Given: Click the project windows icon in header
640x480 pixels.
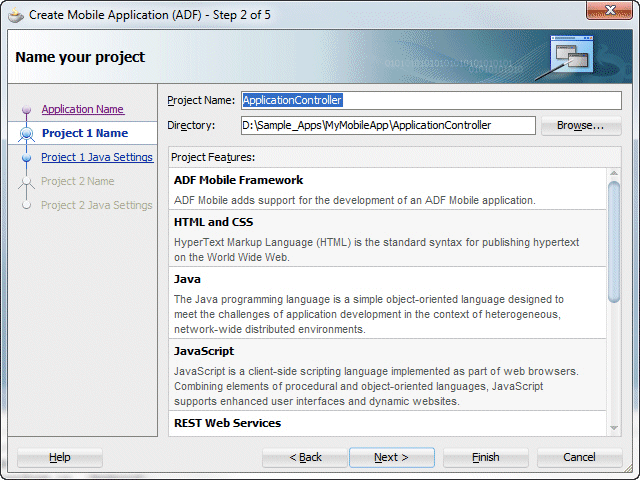Looking at the screenshot, I should pyautogui.click(x=572, y=57).
